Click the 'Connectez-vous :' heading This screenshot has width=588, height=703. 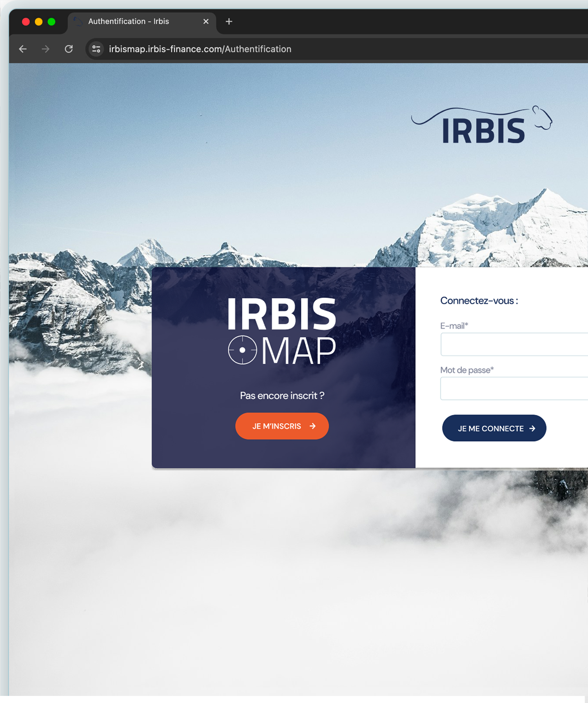tap(479, 301)
